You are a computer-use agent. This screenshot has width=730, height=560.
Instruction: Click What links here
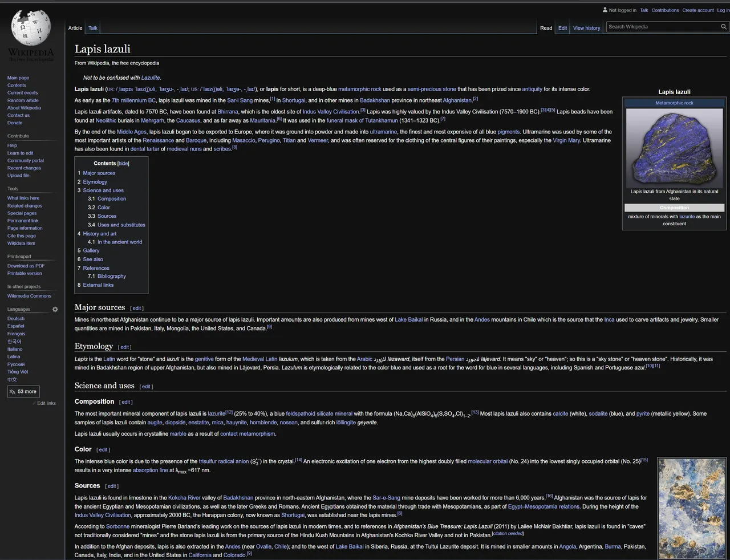tap(23, 198)
